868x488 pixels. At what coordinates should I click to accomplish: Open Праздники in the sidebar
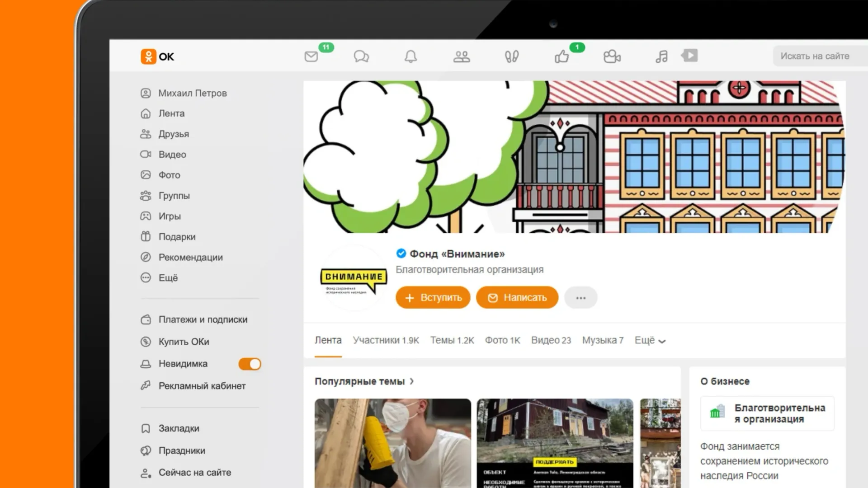point(173,450)
